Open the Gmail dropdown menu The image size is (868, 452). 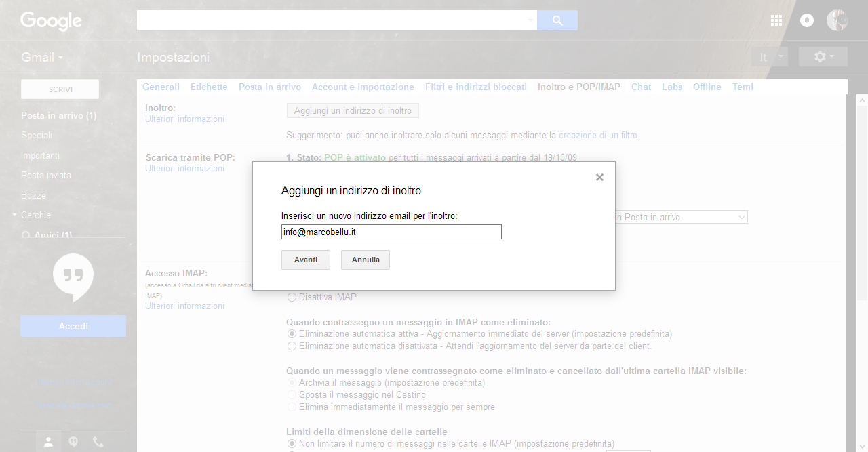pos(42,58)
